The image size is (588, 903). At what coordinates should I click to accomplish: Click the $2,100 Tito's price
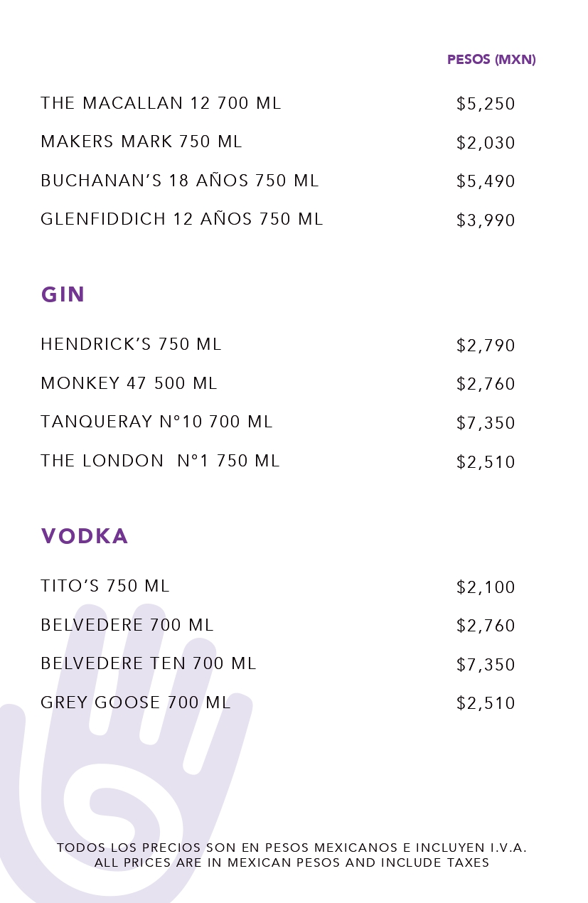click(486, 587)
